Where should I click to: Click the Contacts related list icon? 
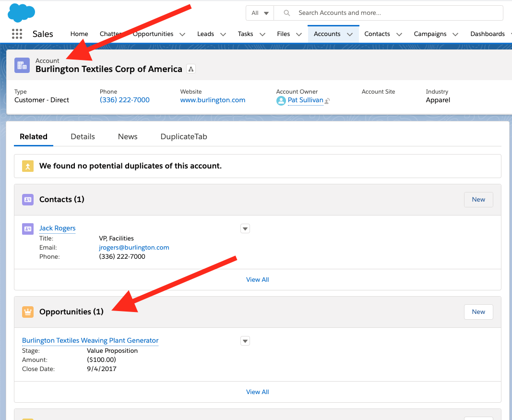[27, 199]
